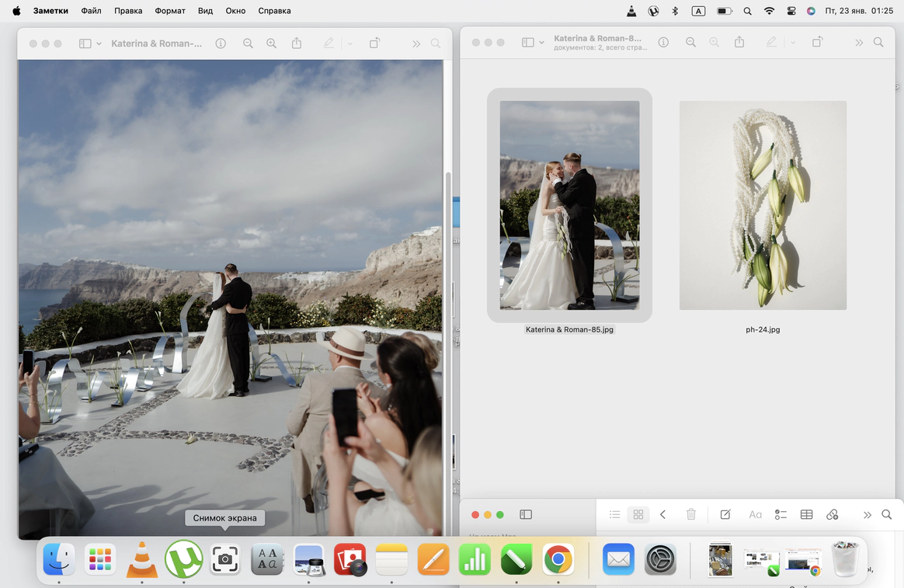Click the new note compose icon in Notes

point(725,514)
